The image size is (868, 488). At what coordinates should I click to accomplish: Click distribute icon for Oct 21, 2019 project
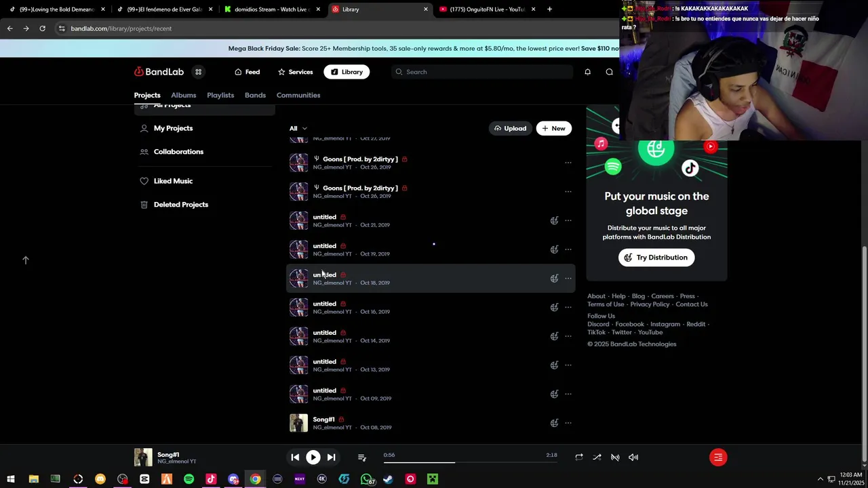(x=554, y=220)
